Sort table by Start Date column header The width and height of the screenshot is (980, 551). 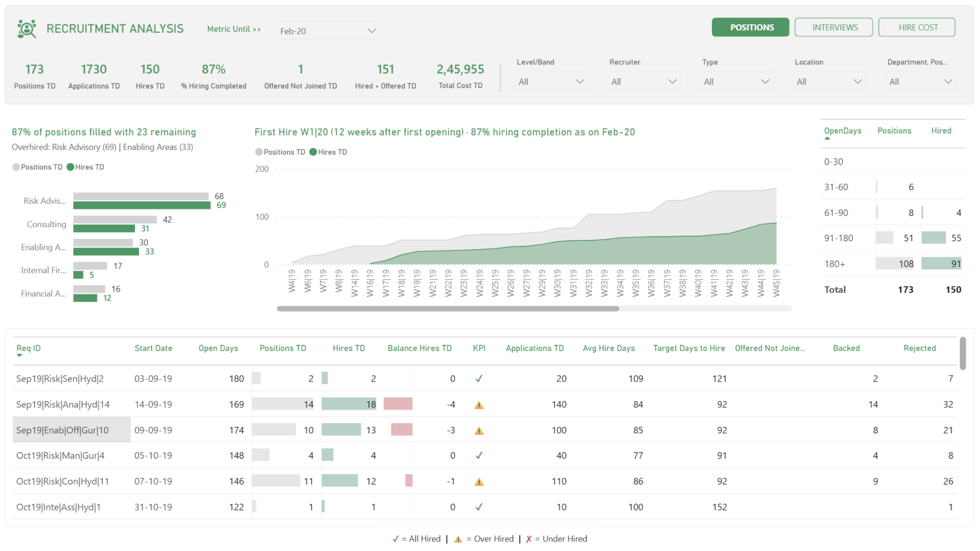tap(153, 348)
